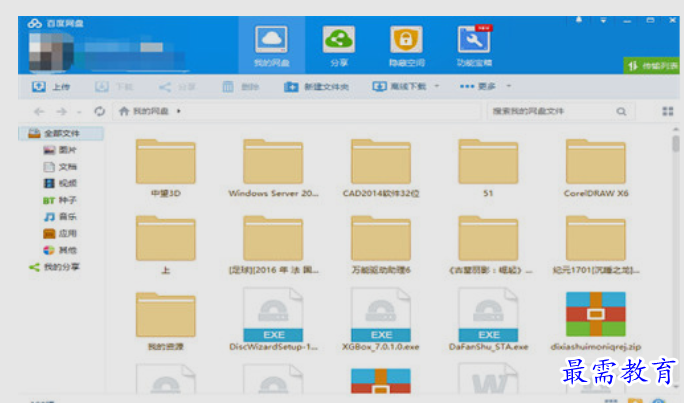Select 音乐 category in sidebar
Image resolution: width=684 pixels, height=403 pixels.
click(x=61, y=217)
